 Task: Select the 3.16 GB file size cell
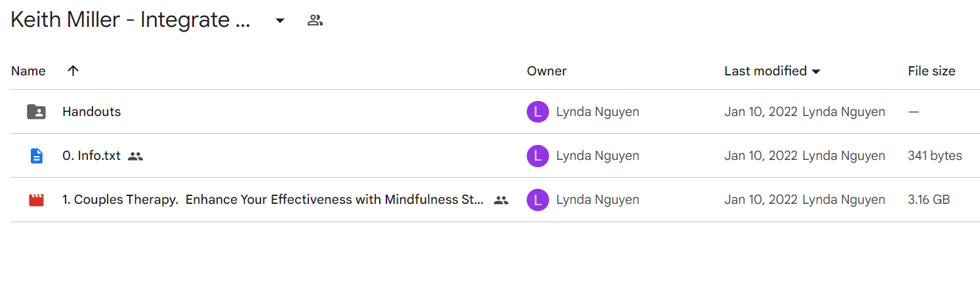click(929, 200)
